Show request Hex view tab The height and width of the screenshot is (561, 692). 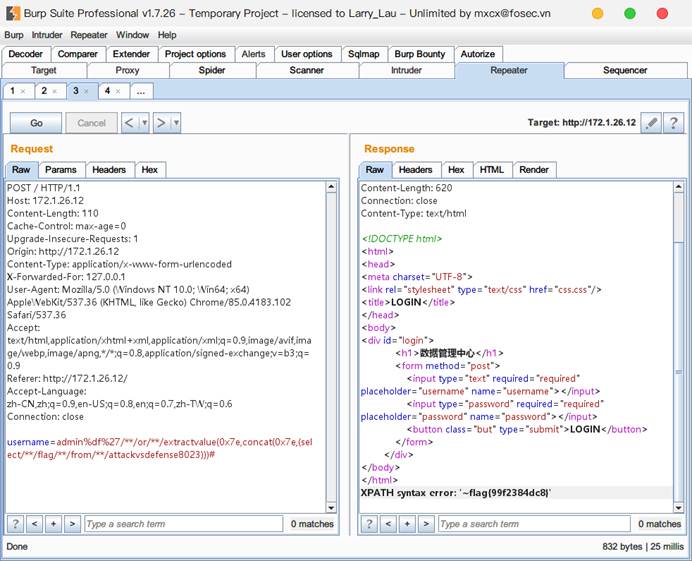coord(150,169)
